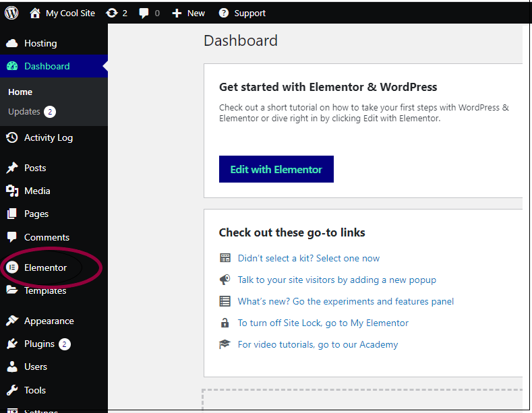Click the Users person icon
Screen dimensions: 532x413
(x=12, y=367)
